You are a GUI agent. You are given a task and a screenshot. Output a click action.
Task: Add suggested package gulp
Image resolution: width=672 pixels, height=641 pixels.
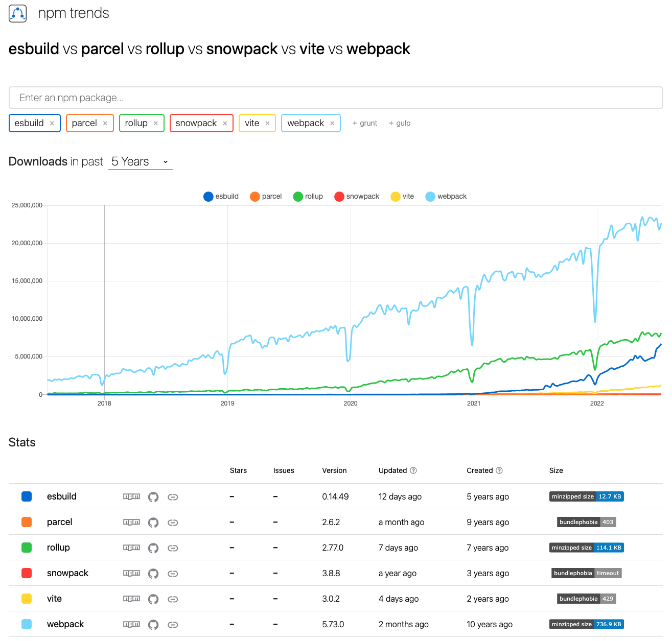[x=400, y=123]
